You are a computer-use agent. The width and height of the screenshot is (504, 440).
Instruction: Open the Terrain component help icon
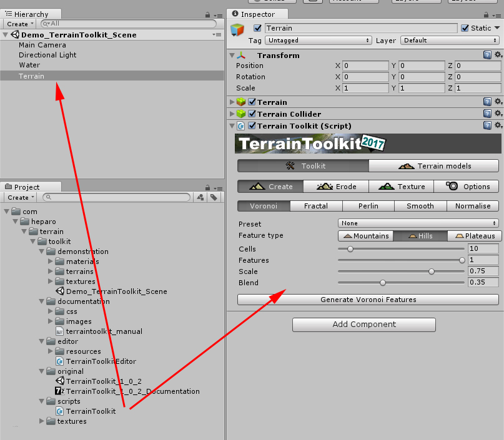[x=487, y=102]
